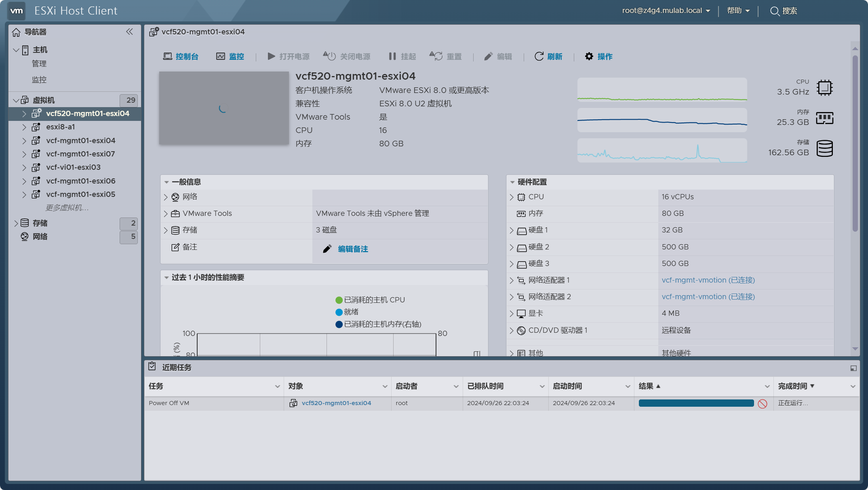Click 编辑 edit toolbar button

pyautogui.click(x=498, y=57)
